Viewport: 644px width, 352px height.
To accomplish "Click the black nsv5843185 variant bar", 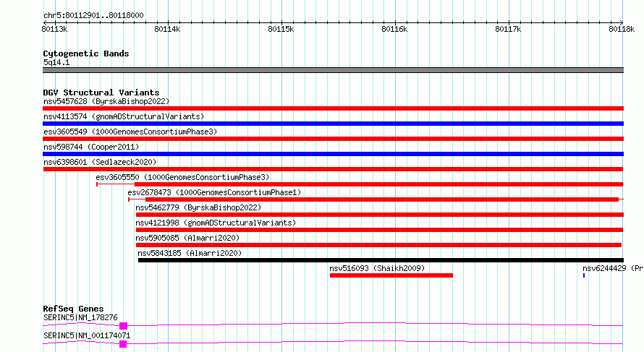I will click(x=381, y=260).
